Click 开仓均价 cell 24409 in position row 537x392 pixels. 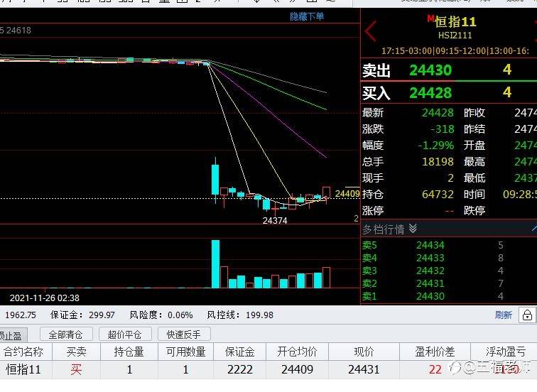point(297,370)
